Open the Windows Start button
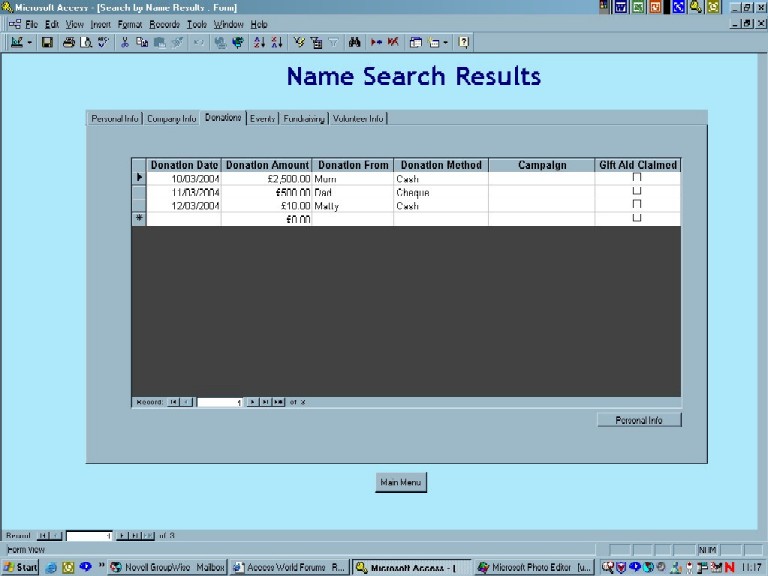 (x=20, y=567)
